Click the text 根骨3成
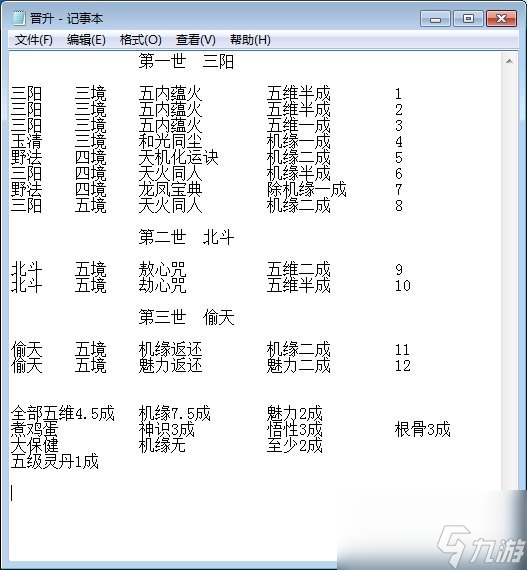 click(422, 429)
